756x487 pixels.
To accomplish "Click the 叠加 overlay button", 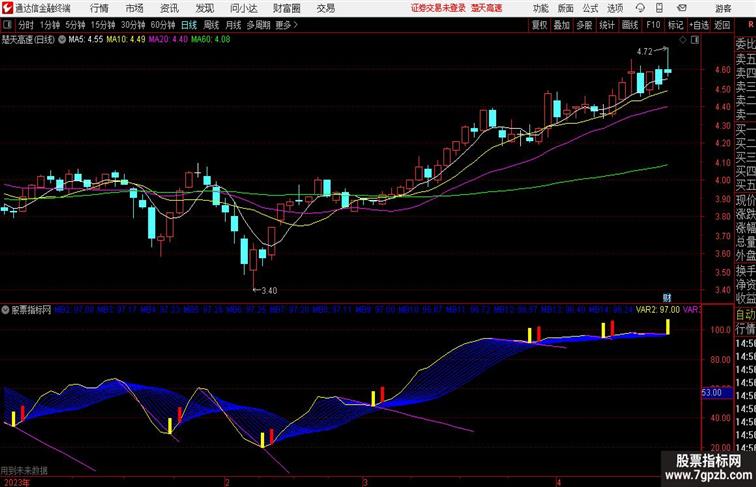I will click(562, 25).
